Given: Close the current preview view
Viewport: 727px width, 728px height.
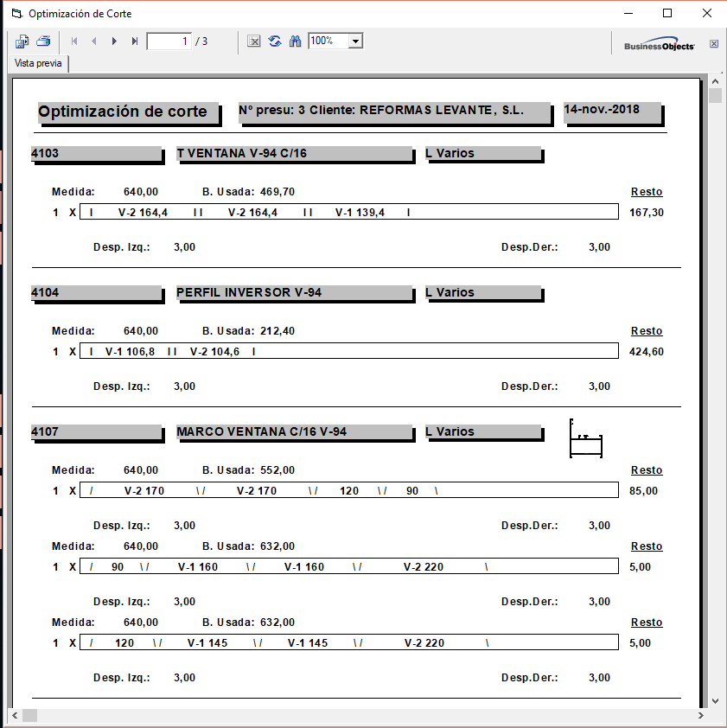Looking at the screenshot, I should [714, 43].
